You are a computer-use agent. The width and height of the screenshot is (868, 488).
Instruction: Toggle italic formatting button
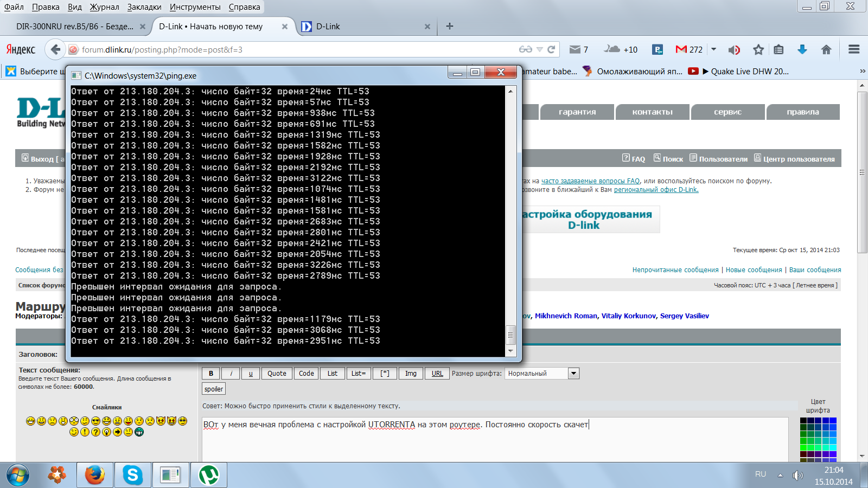[231, 373]
